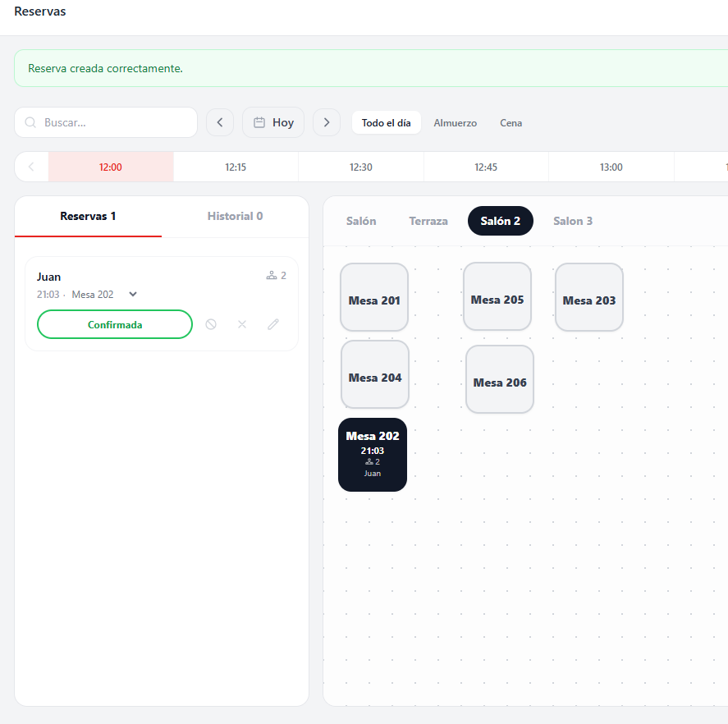Screen dimensions: 728x724
Task: Open the Terraza room tab
Action: click(x=428, y=221)
